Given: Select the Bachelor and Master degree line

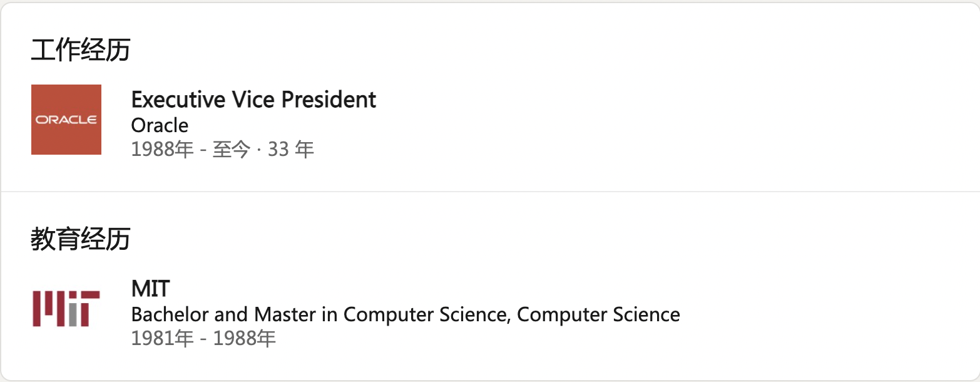Looking at the screenshot, I should pos(405,314).
